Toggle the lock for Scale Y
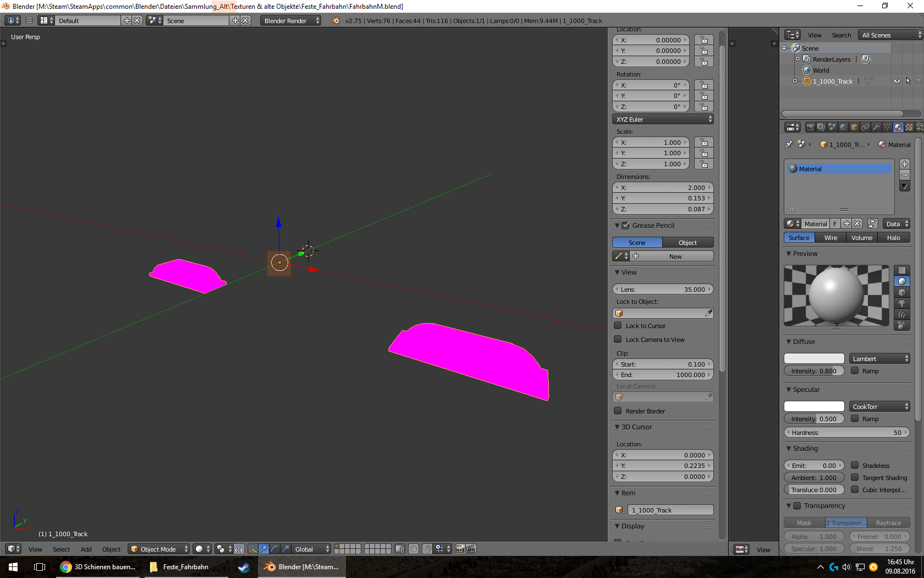Screen dimensions: 924x578 coord(704,153)
